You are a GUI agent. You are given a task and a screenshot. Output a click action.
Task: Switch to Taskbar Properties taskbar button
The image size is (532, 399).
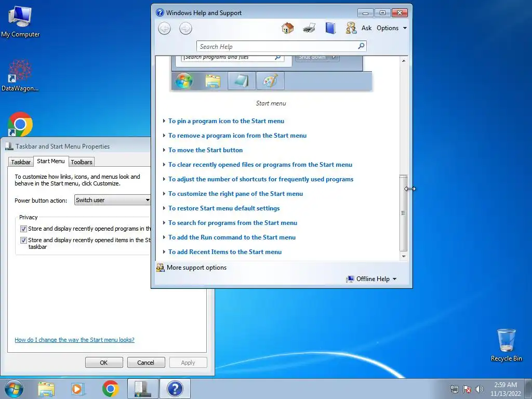(142, 389)
